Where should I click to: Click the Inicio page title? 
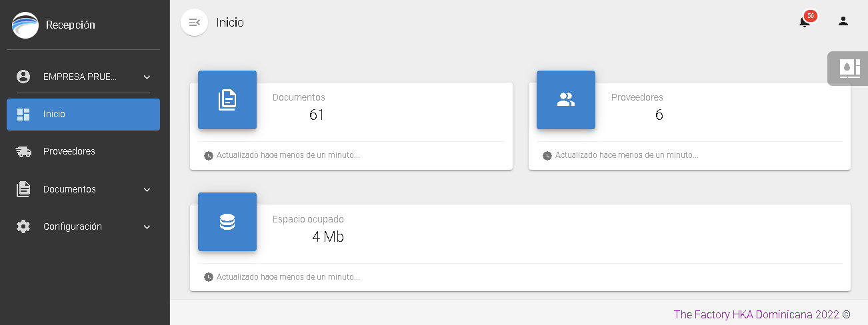(x=230, y=23)
